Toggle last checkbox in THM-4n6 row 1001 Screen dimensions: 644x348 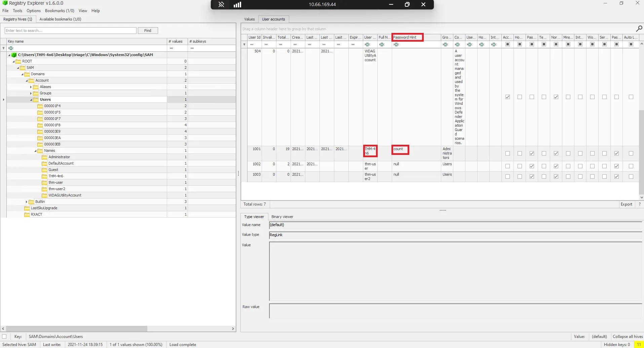tap(631, 154)
